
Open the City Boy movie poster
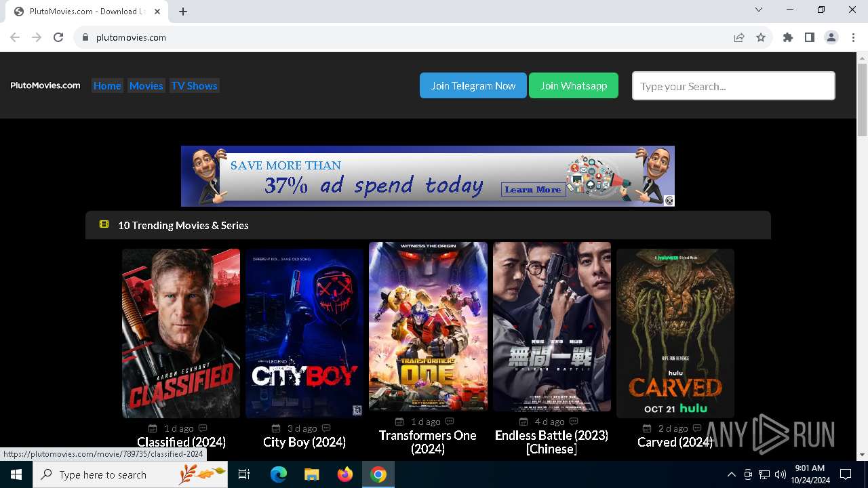click(304, 333)
